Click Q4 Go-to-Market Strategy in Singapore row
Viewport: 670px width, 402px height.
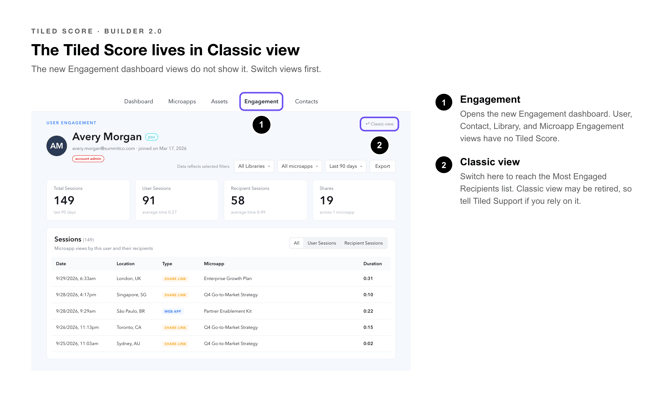coord(231,295)
